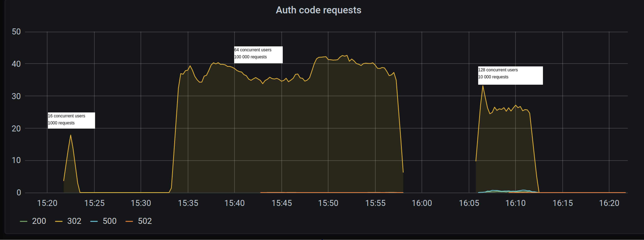Screen dimensions: 644x240
Task: Click the first 302 peak near 15:22
Action: 70,135
